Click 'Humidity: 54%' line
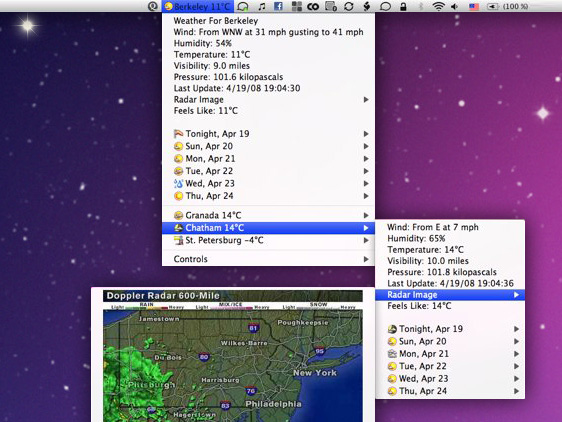The height and width of the screenshot is (422, 562). coord(203,43)
